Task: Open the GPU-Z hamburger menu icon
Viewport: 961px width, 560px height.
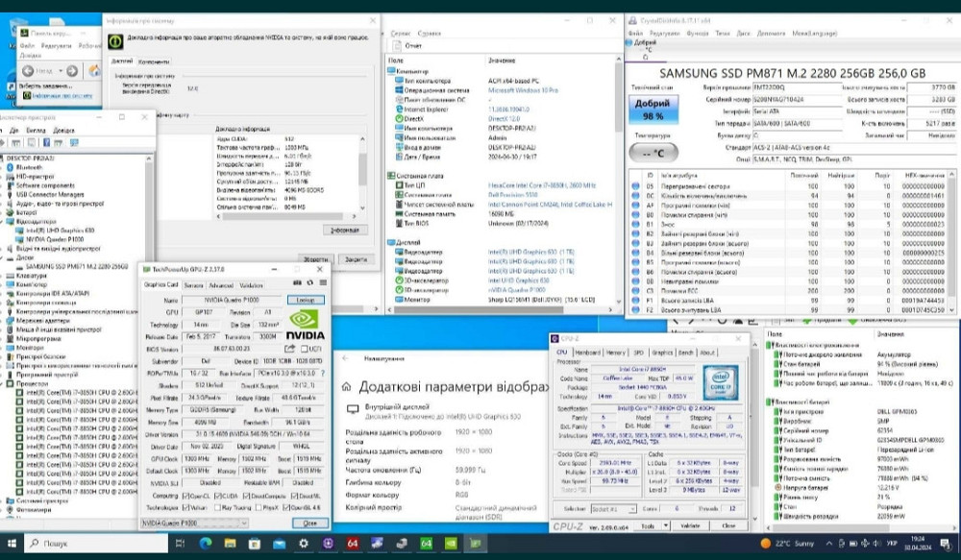Action: pos(323,282)
